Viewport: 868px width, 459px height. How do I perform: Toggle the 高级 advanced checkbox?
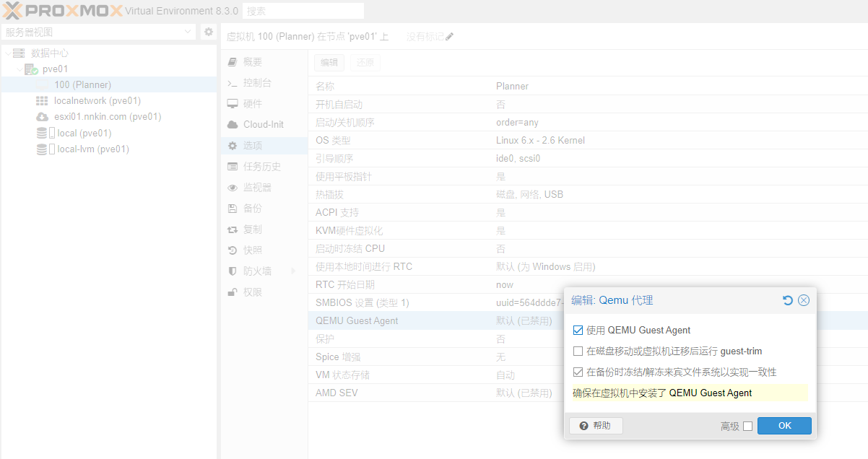[747, 427]
